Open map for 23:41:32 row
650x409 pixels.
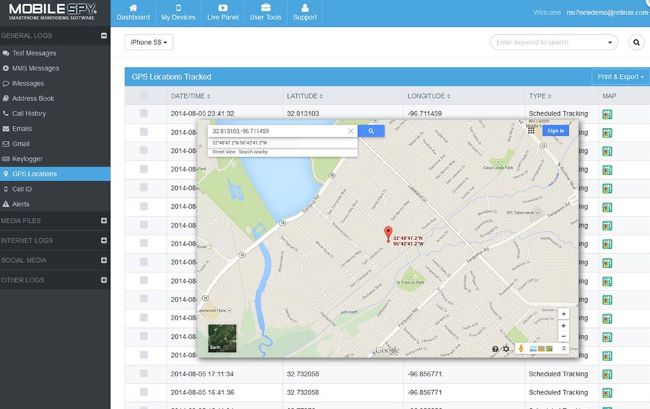(x=607, y=114)
